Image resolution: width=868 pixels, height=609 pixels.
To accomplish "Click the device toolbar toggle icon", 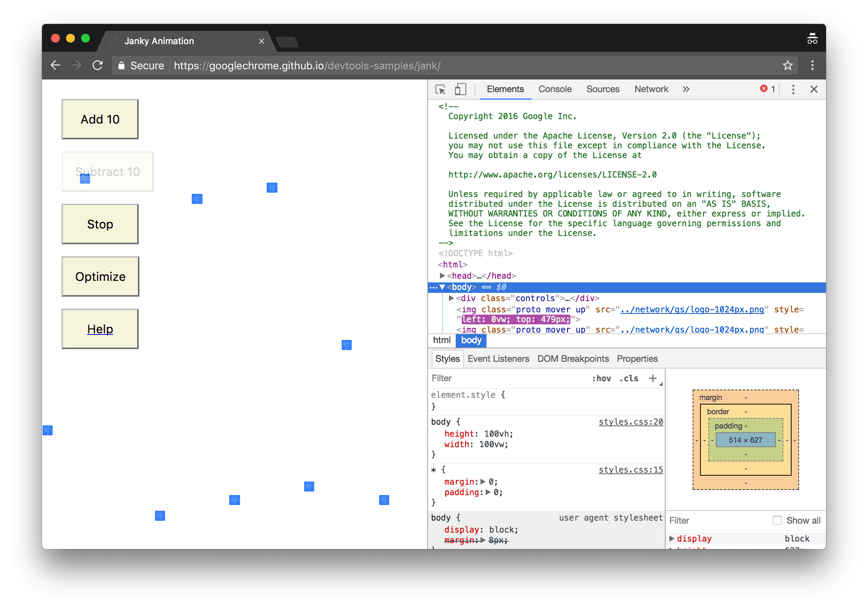I will tap(460, 89).
